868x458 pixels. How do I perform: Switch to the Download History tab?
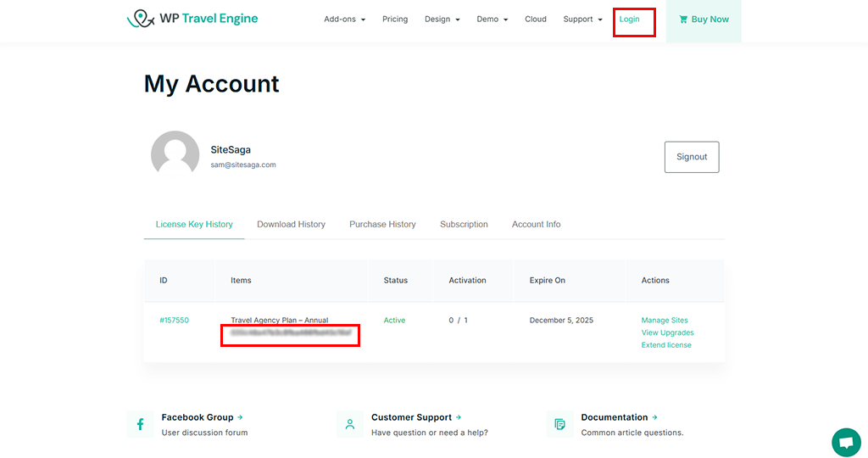(x=292, y=224)
